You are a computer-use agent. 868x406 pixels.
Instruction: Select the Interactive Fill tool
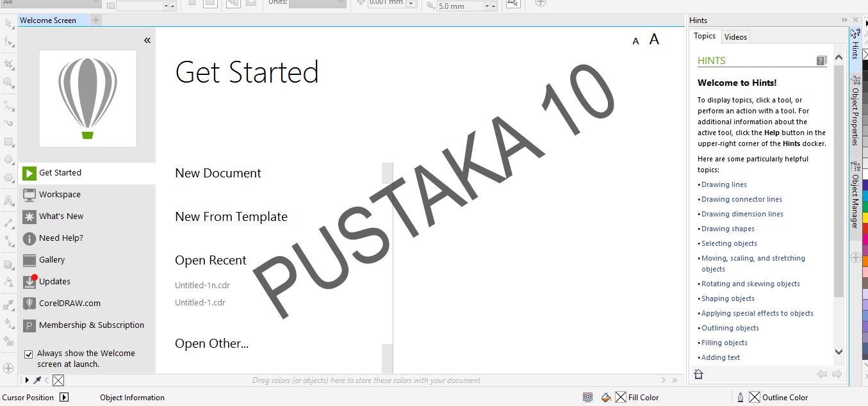tap(8, 323)
